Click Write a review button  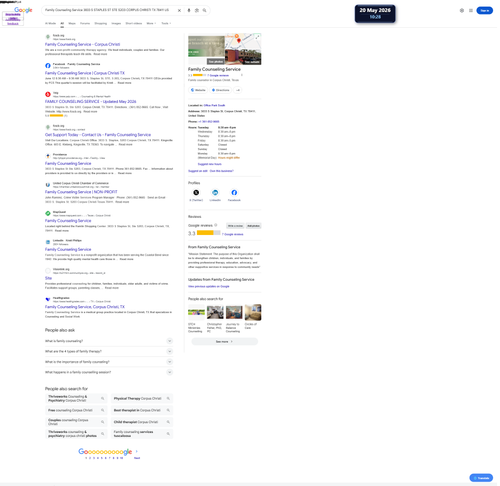tap(235, 226)
